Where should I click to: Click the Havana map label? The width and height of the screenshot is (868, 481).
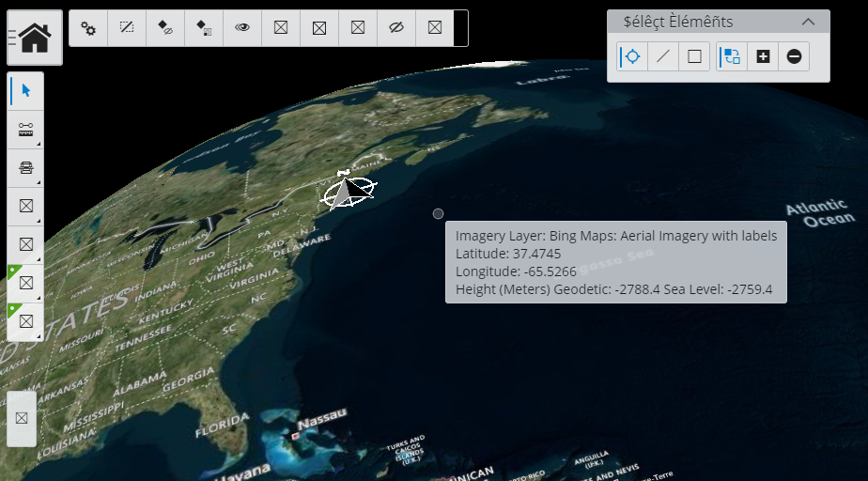click(x=242, y=473)
